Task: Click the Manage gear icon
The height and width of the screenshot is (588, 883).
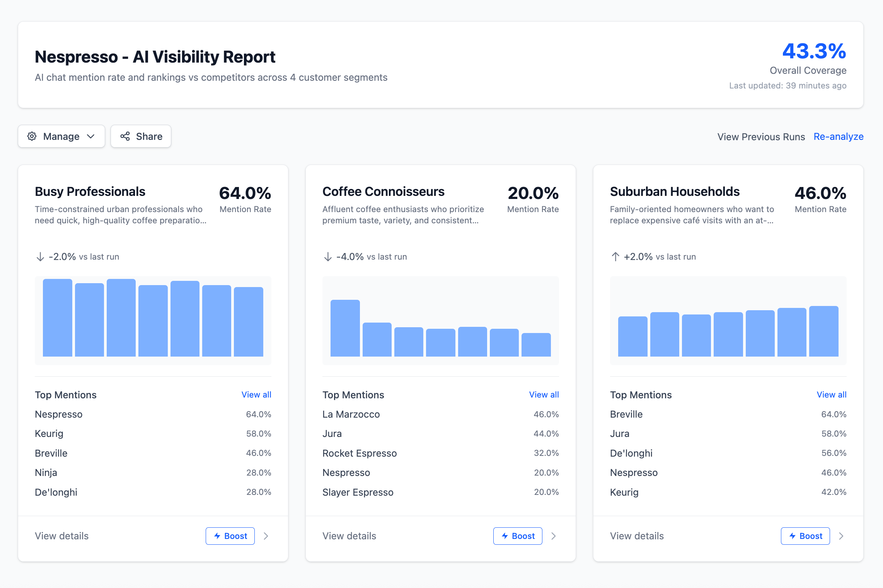Action: pos(32,136)
